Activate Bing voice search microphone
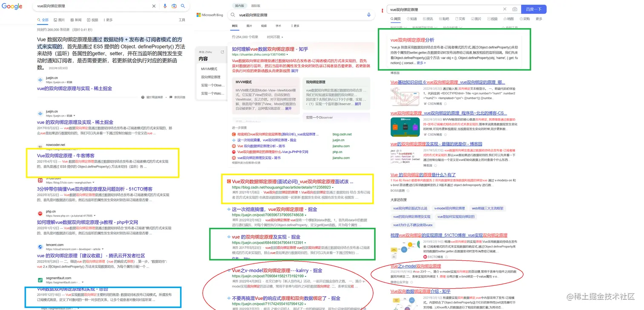The image size is (644, 310). click(369, 15)
